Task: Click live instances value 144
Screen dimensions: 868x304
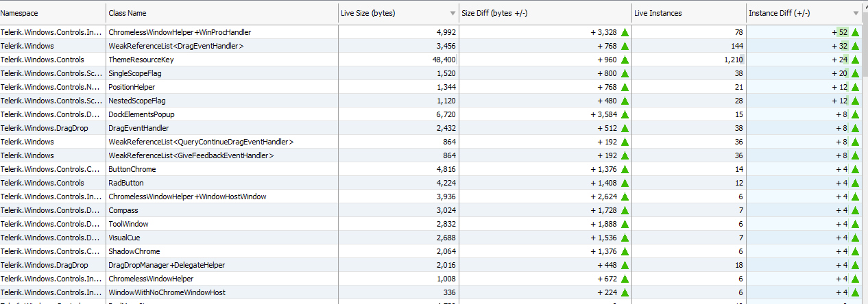Action: [x=738, y=46]
